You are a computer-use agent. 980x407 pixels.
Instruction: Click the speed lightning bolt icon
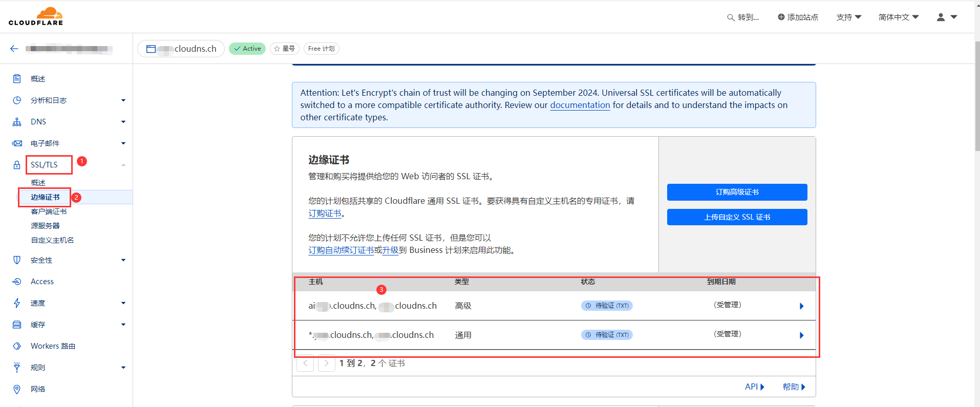17,303
